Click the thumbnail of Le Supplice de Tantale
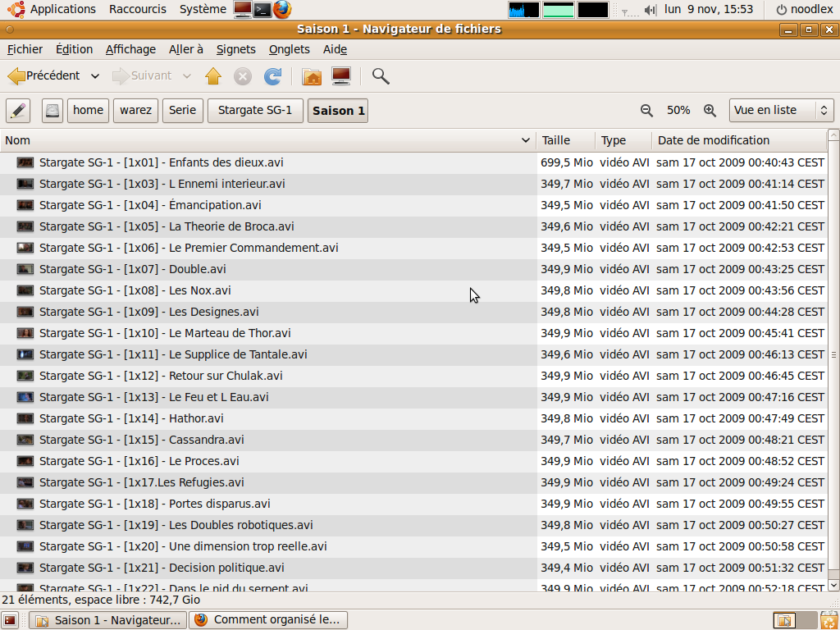 (25, 354)
